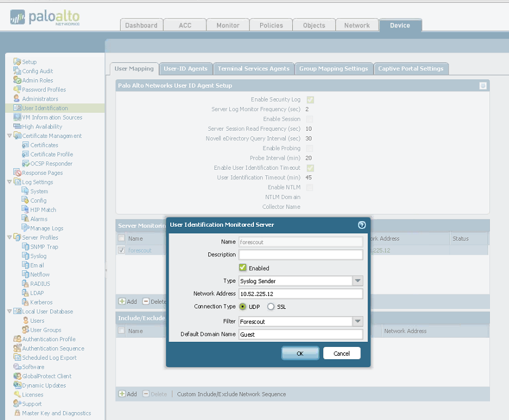Select the UDP connection type
Image resolution: width=509 pixels, height=420 pixels.
coord(243,307)
